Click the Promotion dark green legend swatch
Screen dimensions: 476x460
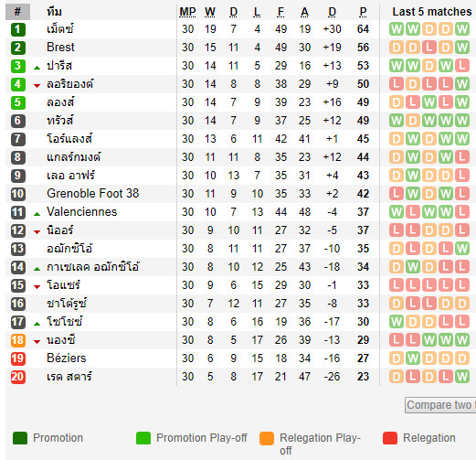point(20,438)
